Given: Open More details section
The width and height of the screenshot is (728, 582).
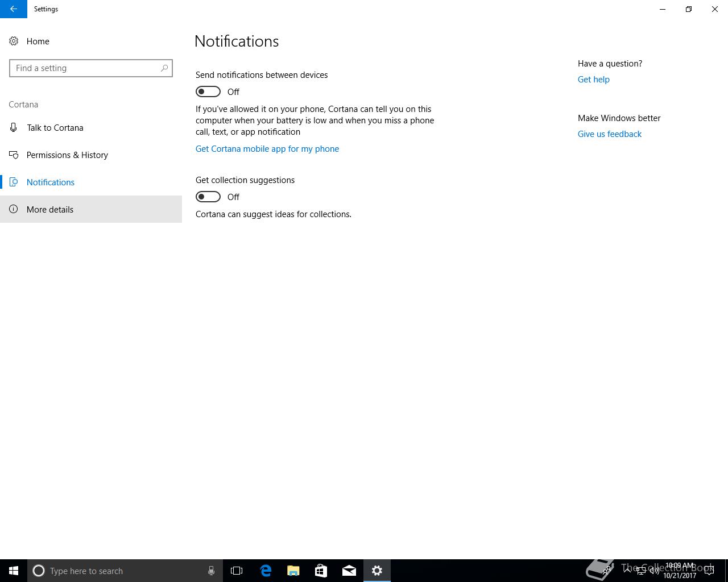Looking at the screenshot, I should (x=91, y=209).
